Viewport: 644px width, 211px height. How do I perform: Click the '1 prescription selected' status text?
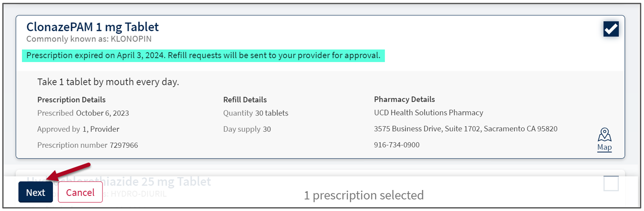[x=364, y=195]
